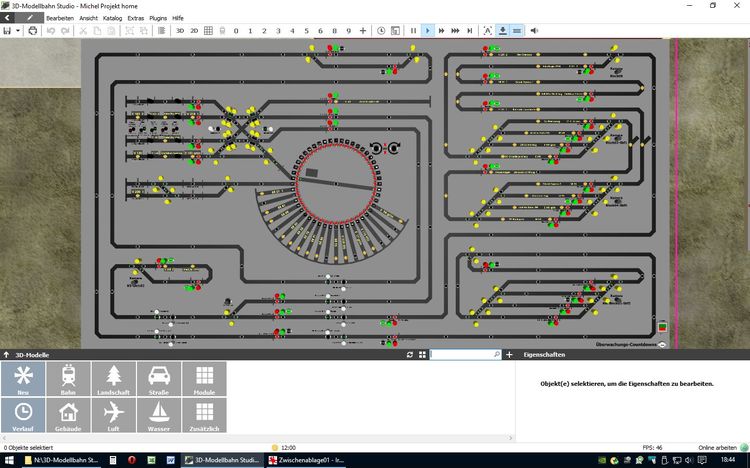Click the Neu category button
The image size is (750, 468).
click(x=23, y=379)
